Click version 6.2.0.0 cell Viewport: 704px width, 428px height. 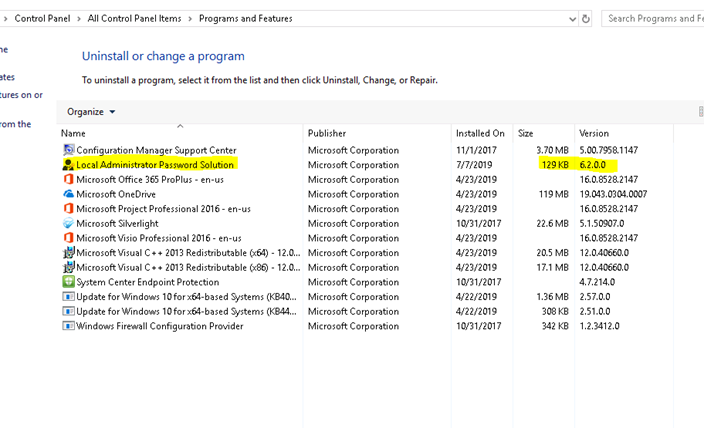click(592, 165)
